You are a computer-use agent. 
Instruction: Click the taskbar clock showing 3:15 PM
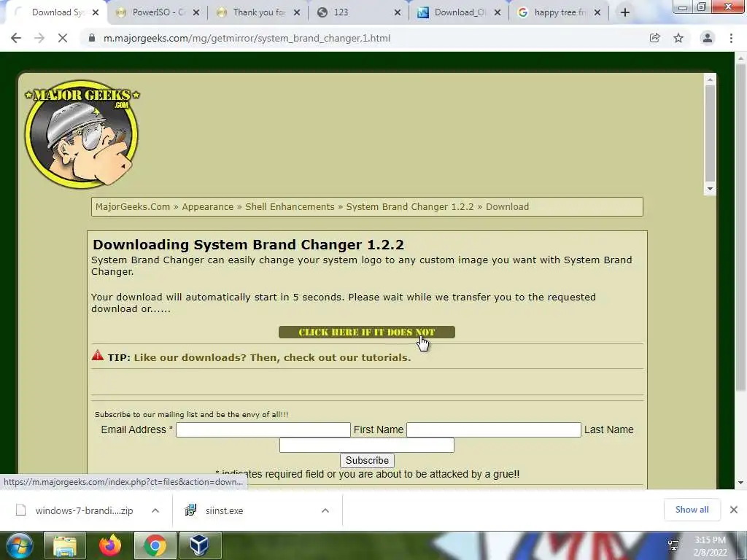coord(710,546)
